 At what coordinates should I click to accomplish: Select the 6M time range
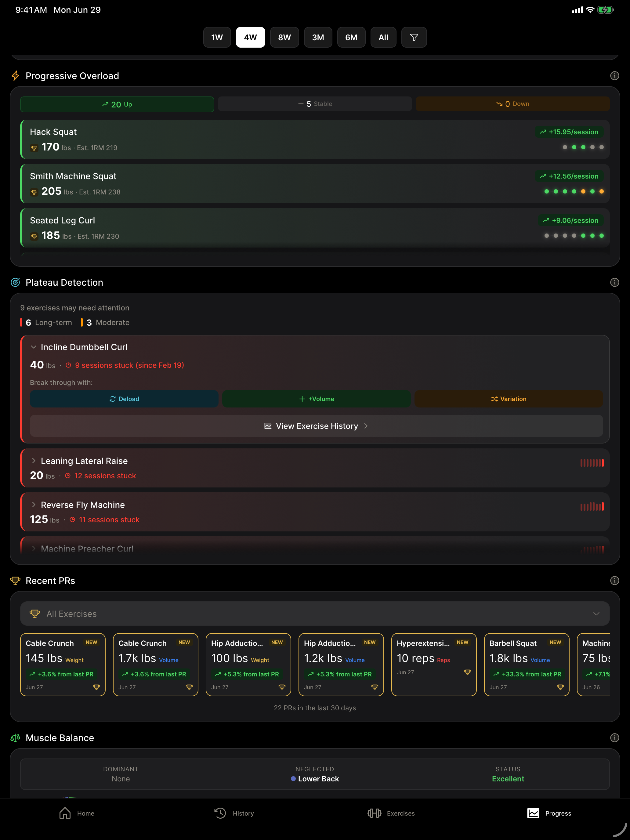pos(351,37)
